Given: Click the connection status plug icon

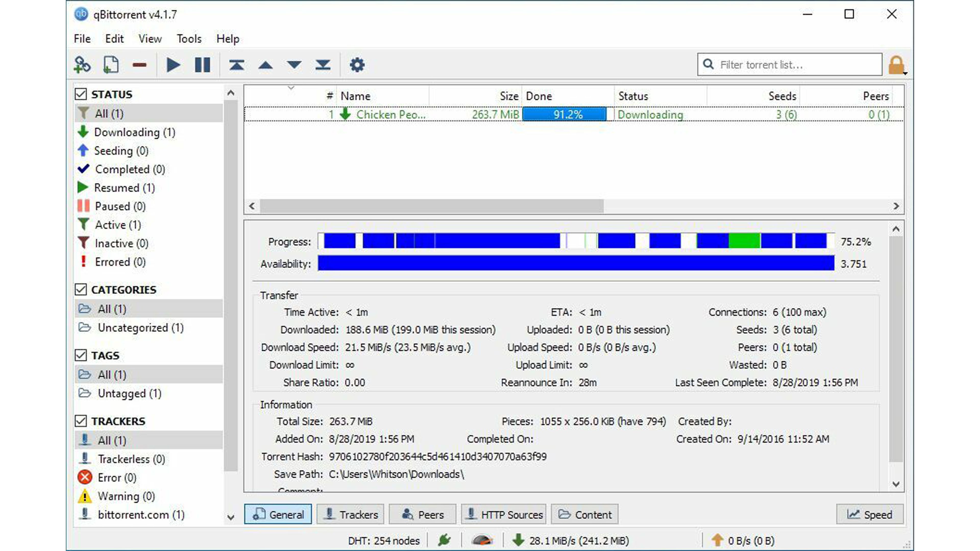Looking at the screenshot, I should [x=444, y=540].
